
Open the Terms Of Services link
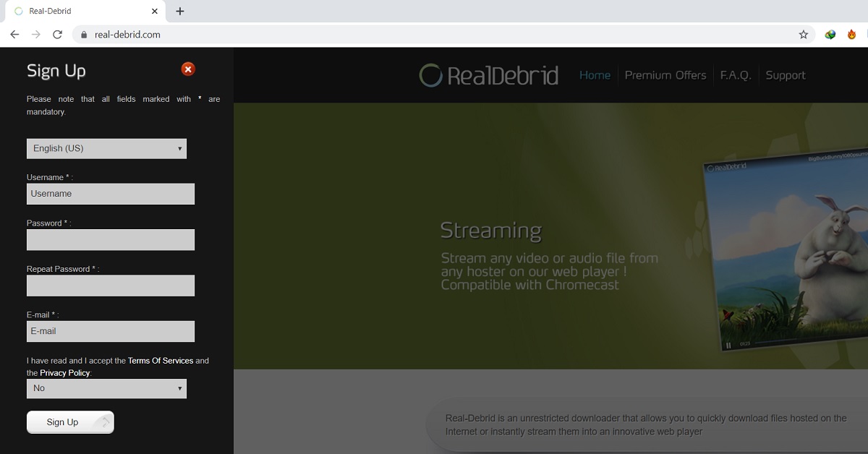(161, 361)
